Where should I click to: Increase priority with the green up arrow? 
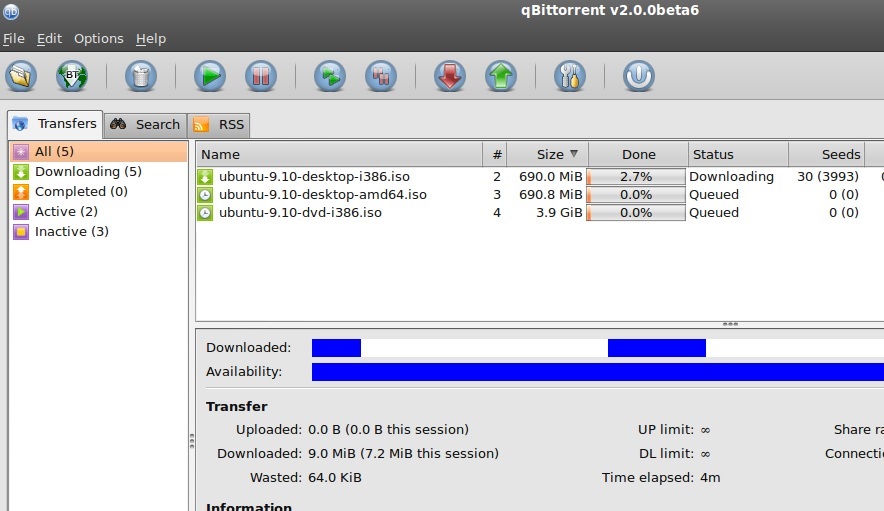click(500, 76)
